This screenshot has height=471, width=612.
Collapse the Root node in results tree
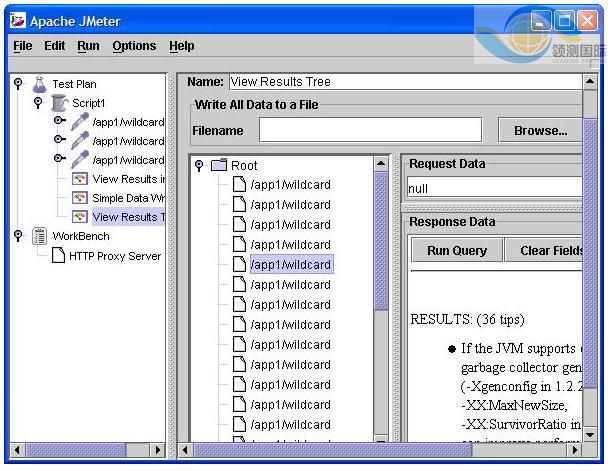pyautogui.click(x=199, y=165)
